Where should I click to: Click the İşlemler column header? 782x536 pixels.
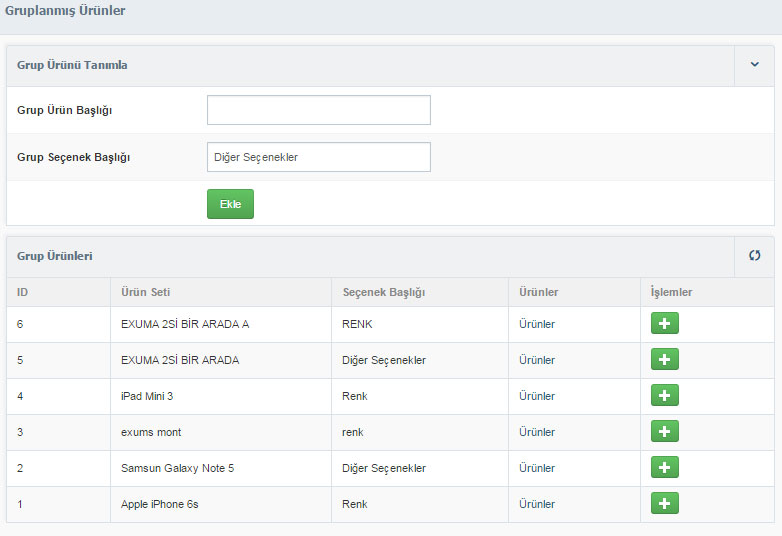(x=671, y=292)
